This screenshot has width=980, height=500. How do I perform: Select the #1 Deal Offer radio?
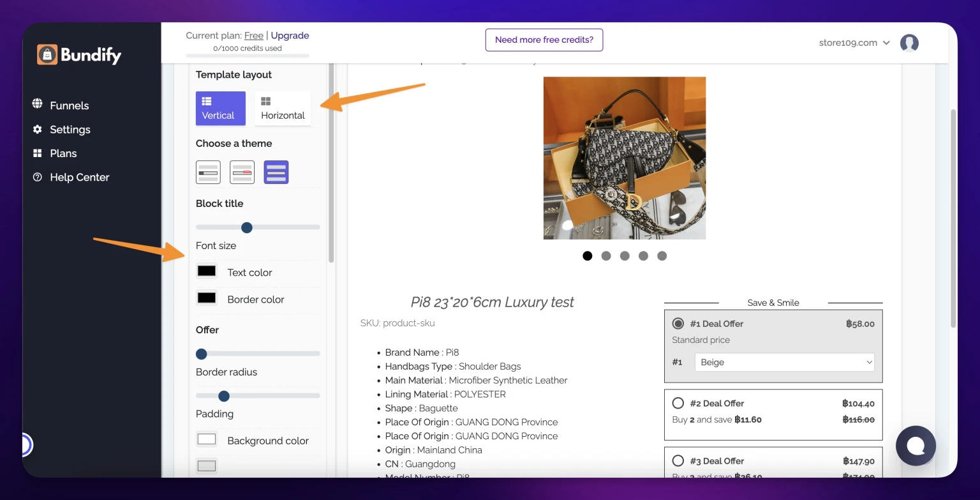[678, 324]
